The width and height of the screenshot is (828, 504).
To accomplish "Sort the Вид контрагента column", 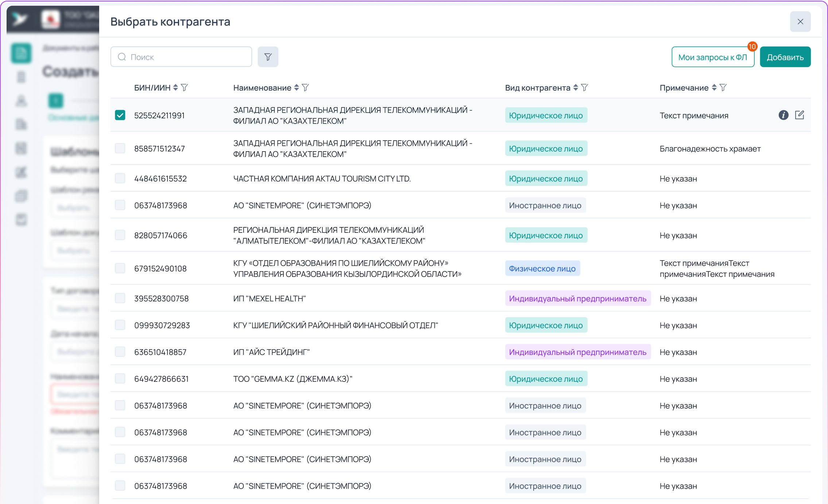I will pyautogui.click(x=576, y=87).
